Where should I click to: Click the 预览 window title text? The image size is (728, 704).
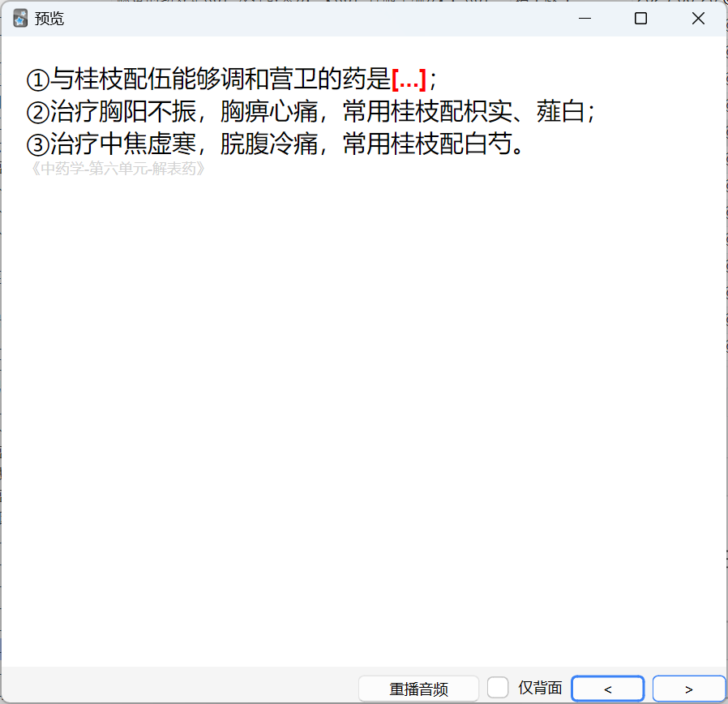click(49, 19)
